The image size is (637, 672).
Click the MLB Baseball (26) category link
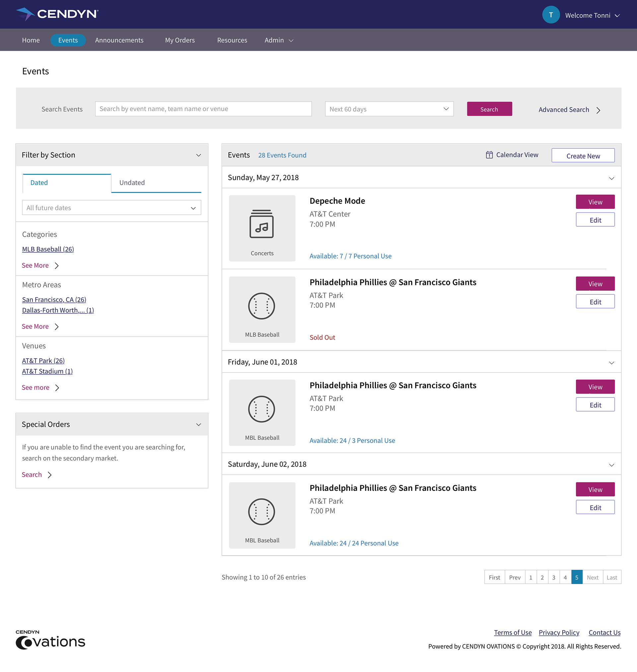(48, 249)
